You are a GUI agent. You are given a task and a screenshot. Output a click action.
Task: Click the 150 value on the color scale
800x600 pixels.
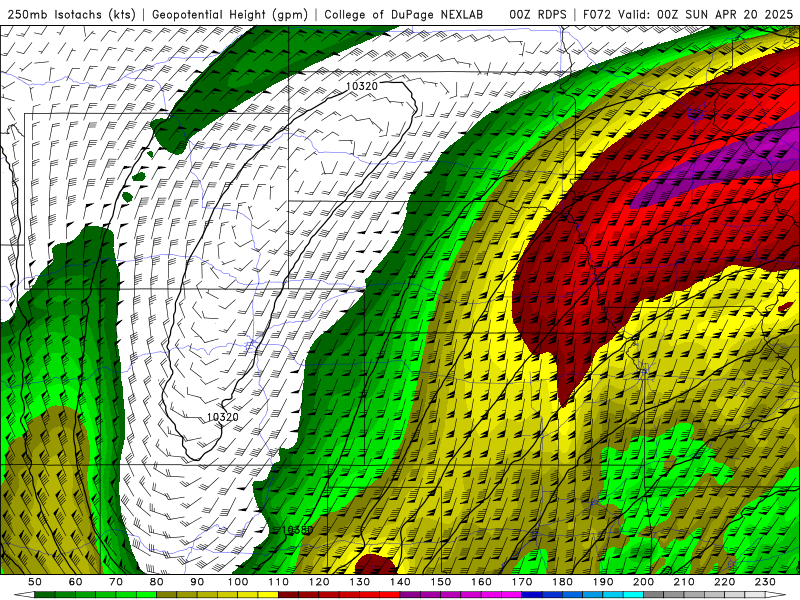point(441,582)
